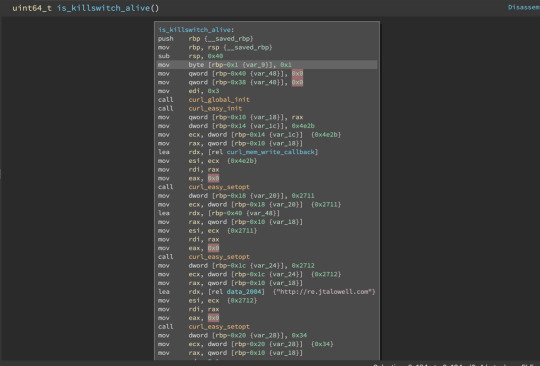Click the "http://re.jtalowell.com" string annotation
This screenshot has width=540, height=366.
(x=324, y=292)
